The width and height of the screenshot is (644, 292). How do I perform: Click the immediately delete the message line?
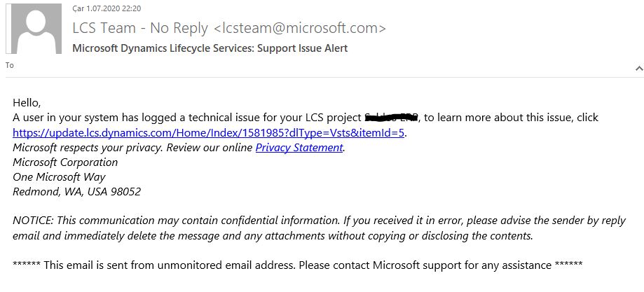point(273,236)
